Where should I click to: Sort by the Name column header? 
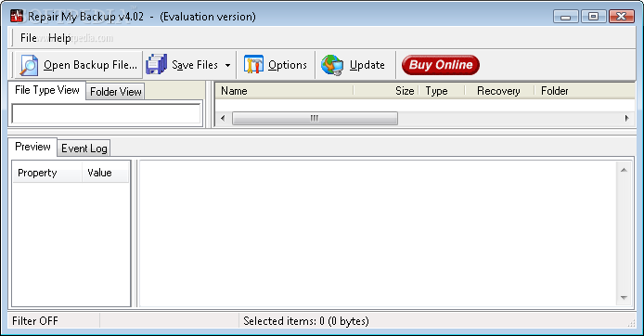tap(284, 91)
